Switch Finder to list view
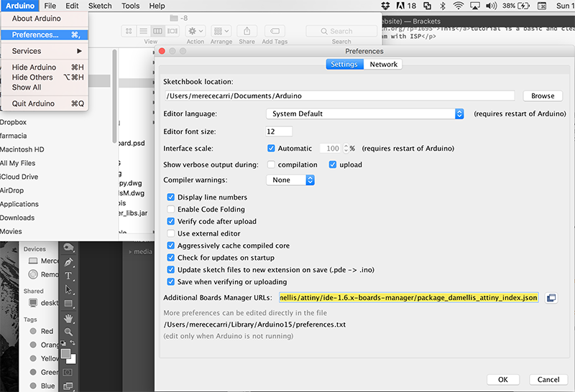 [143, 31]
